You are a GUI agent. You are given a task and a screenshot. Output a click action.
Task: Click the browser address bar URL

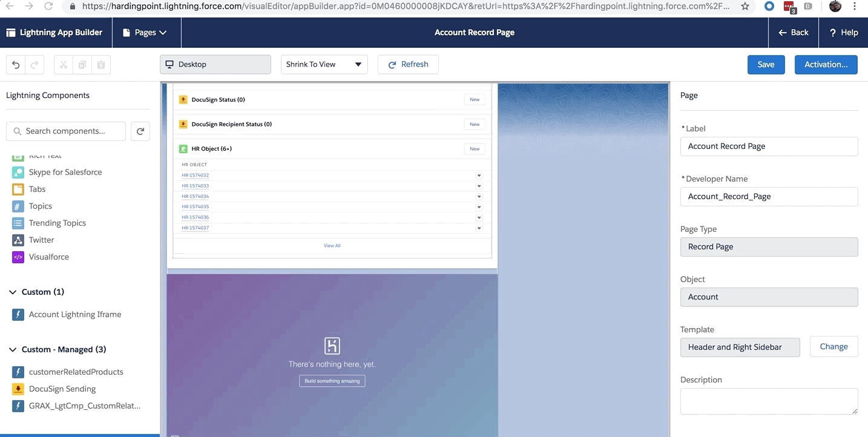pos(406,7)
